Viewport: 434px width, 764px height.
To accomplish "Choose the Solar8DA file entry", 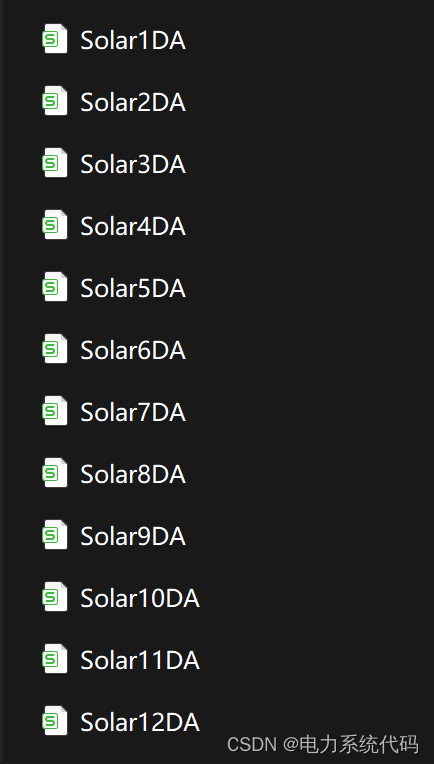I will 133,474.
